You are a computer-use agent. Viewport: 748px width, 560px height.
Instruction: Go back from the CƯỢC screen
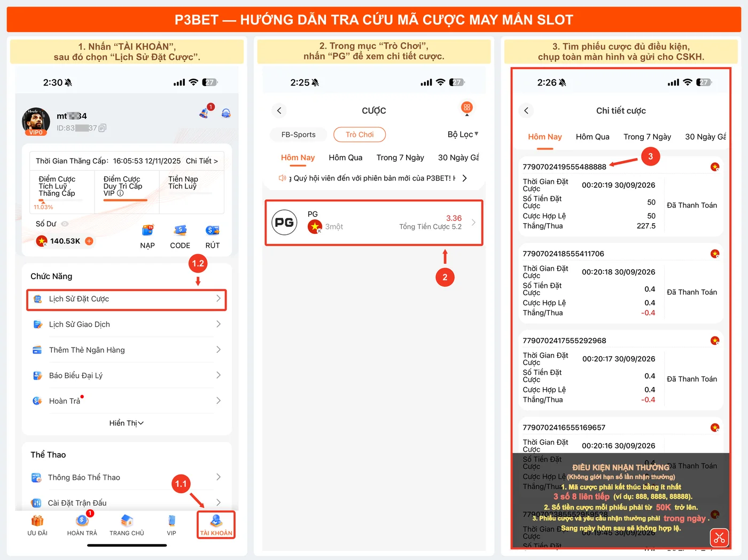[x=279, y=111]
